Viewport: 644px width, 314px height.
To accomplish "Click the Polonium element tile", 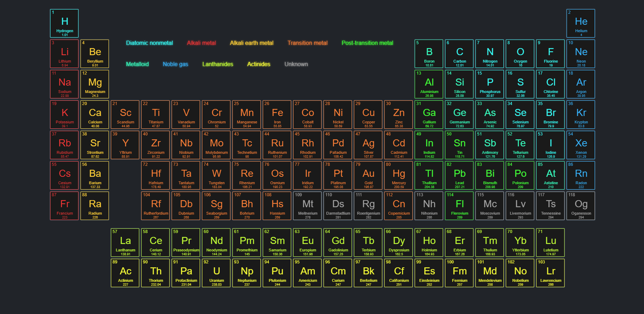I will (x=520, y=175).
